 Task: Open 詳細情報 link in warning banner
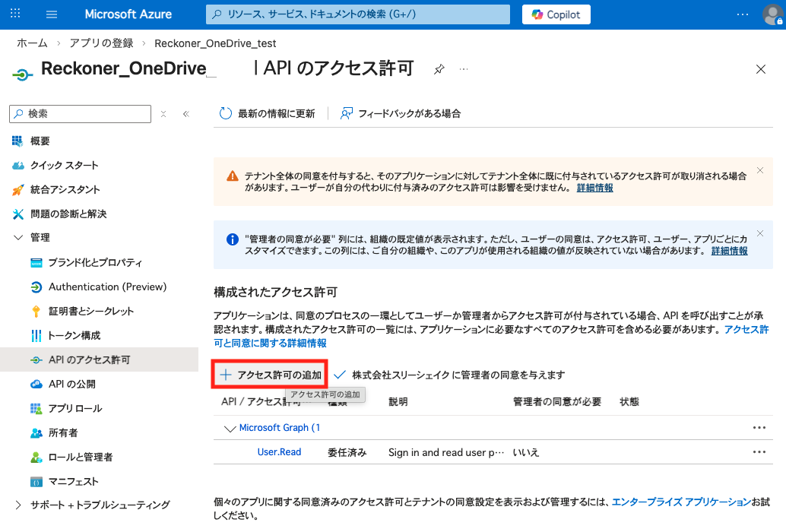595,188
